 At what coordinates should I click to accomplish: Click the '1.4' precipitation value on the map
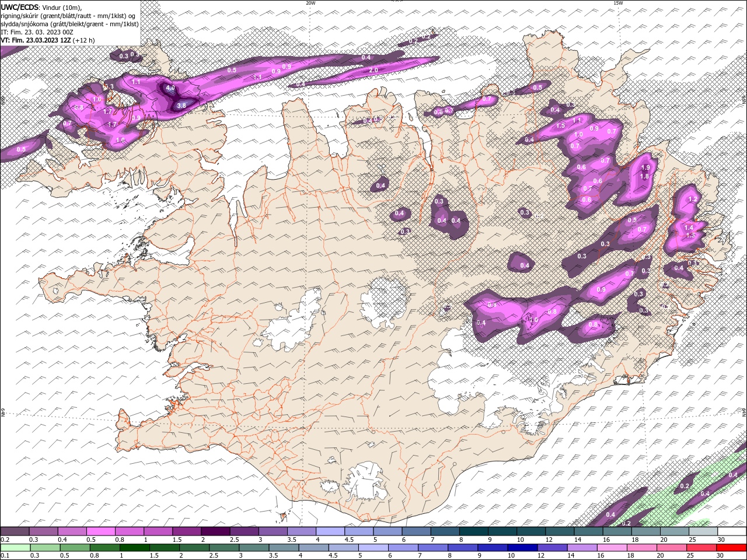689,228
